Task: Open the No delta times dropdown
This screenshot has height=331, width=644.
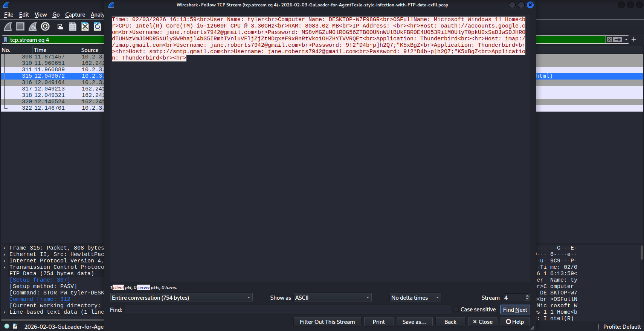Action: tap(415, 298)
